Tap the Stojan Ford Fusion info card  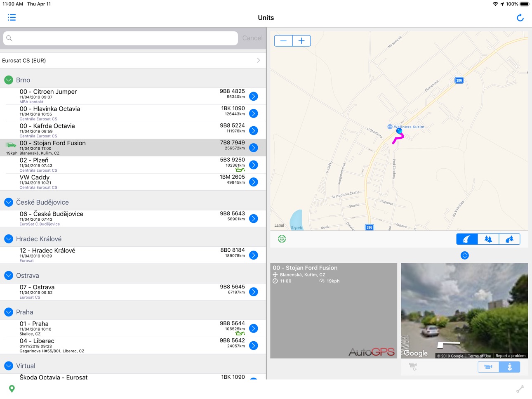pos(334,311)
